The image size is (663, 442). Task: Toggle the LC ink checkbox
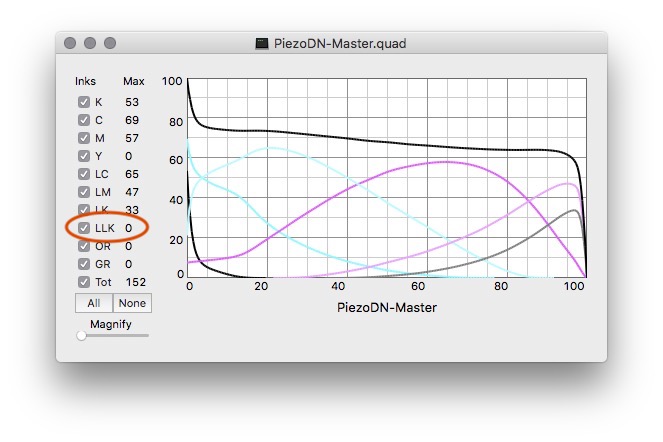84,174
